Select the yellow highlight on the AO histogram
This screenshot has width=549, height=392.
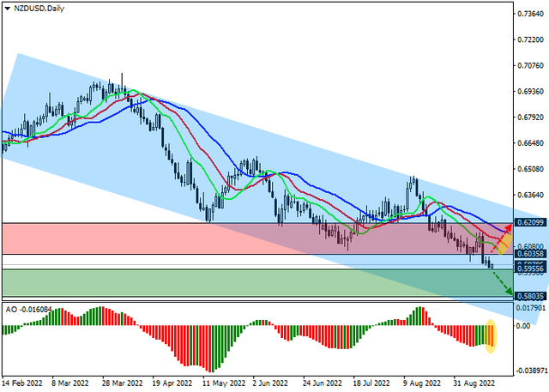point(492,335)
